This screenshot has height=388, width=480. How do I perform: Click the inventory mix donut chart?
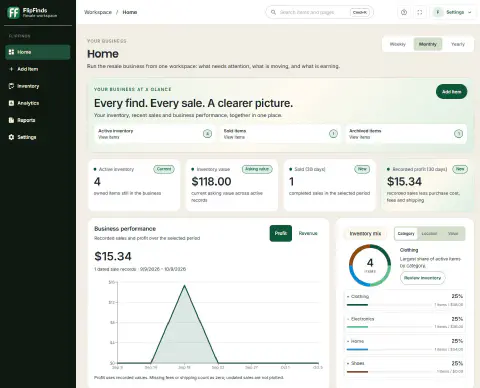[x=370, y=265]
